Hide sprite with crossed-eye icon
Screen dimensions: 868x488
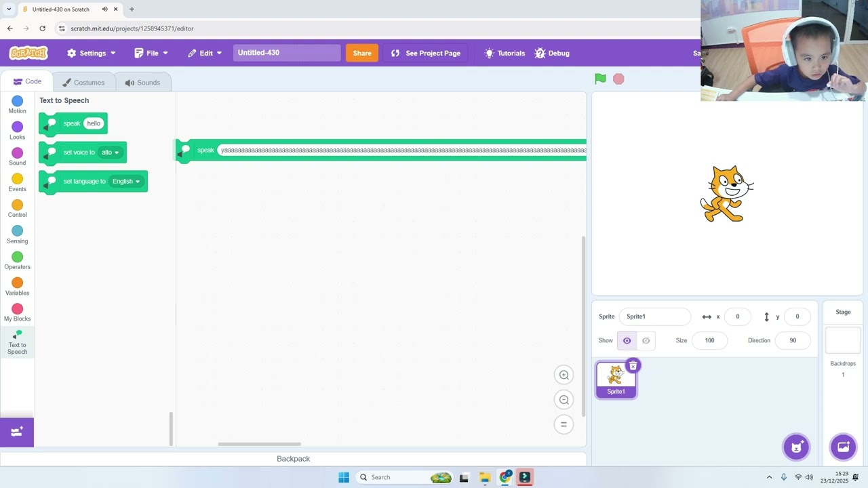pyautogui.click(x=646, y=340)
